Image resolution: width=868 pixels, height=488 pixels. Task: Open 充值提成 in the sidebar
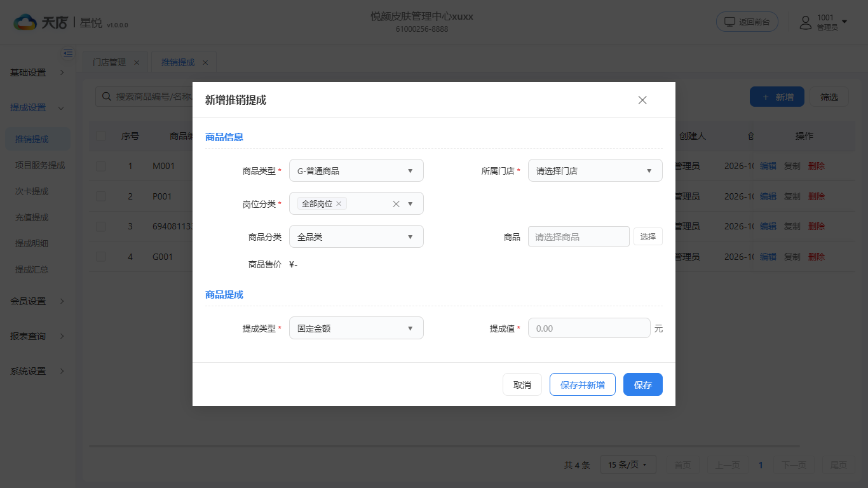(32, 217)
